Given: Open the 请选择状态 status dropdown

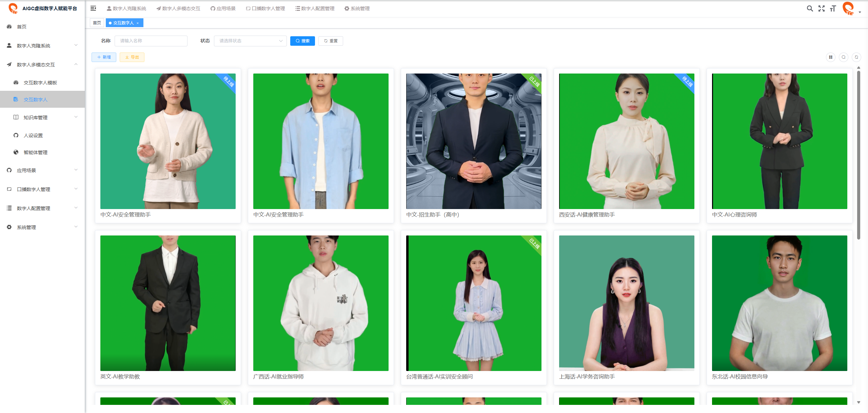Looking at the screenshot, I should (250, 41).
